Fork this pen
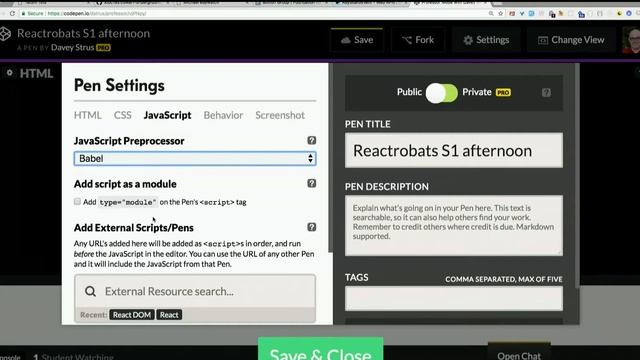The width and height of the screenshot is (640, 360). 418,40
